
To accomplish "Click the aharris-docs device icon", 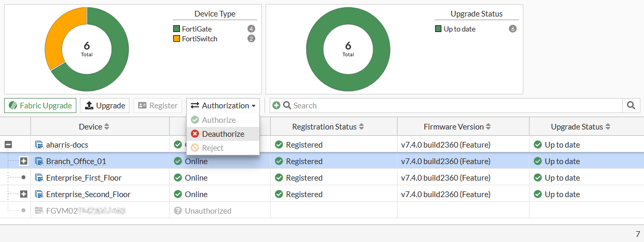I will pyautogui.click(x=39, y=144).
